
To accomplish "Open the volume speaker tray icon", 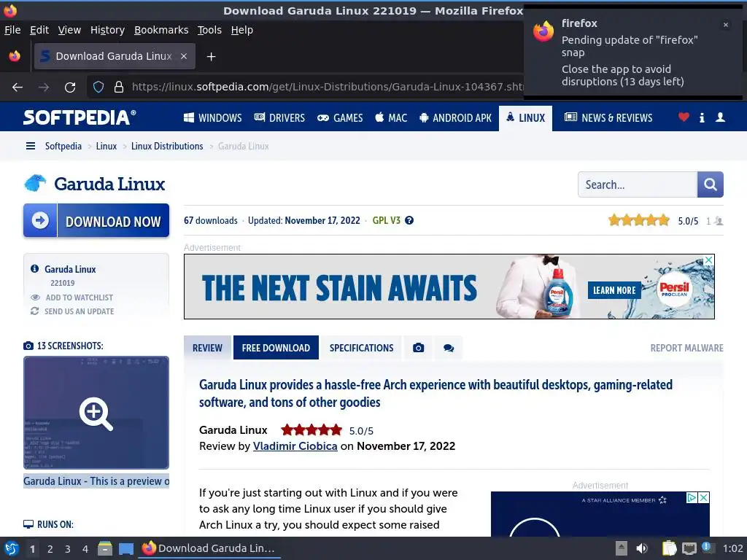I will (x=642, y=548).
